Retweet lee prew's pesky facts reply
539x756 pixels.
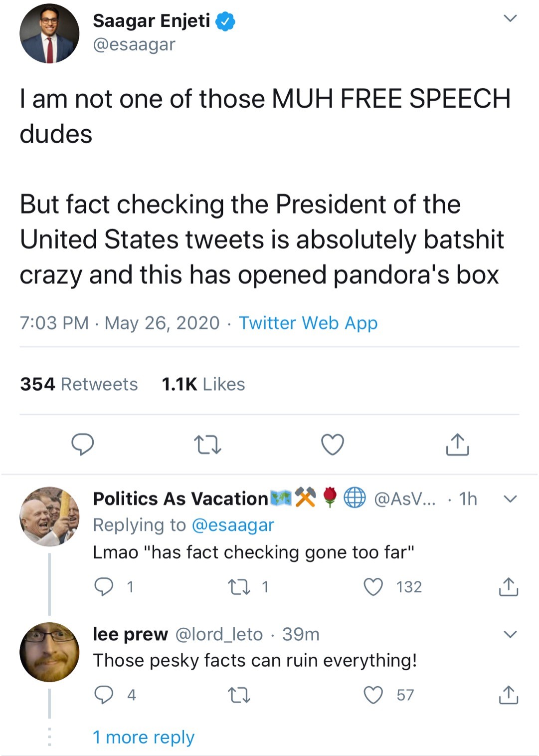239,695
